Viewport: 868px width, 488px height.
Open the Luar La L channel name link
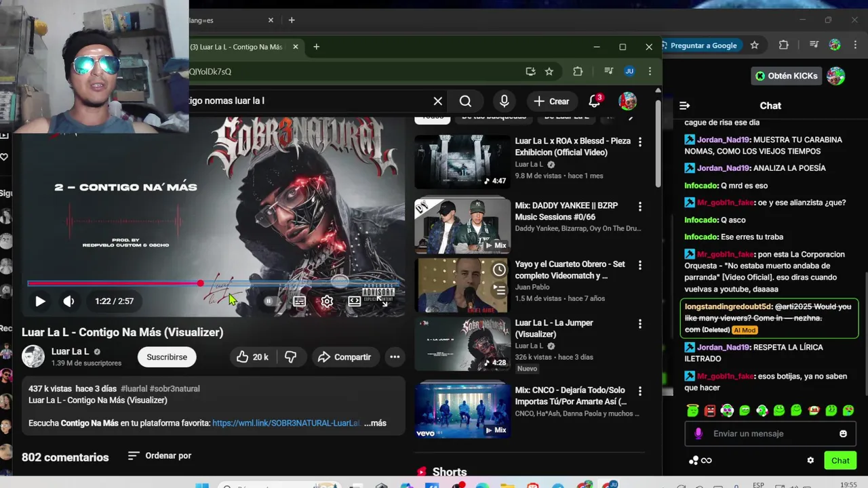[x=71, y=352]
